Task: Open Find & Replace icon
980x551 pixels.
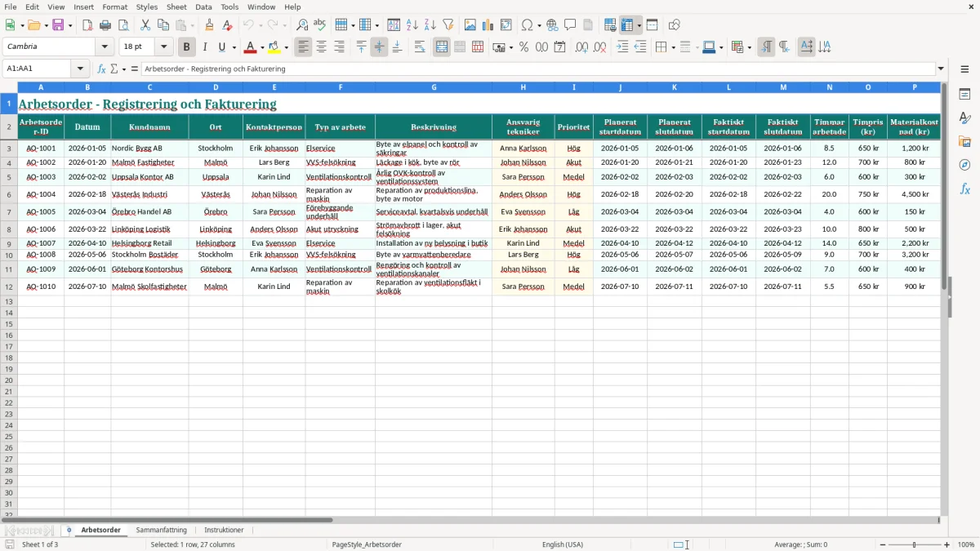Action: pyautogui.click(x=302, y=25)
